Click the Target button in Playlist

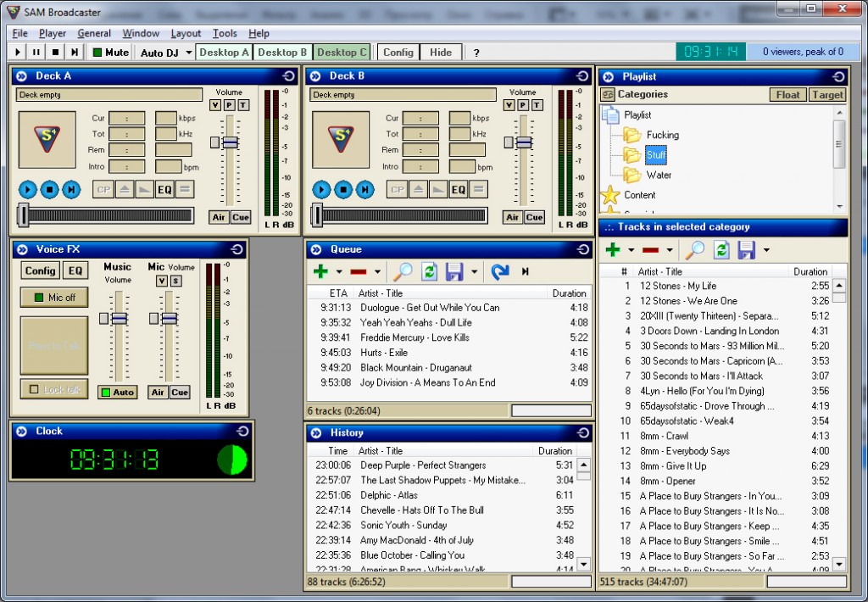pos(827,95)
